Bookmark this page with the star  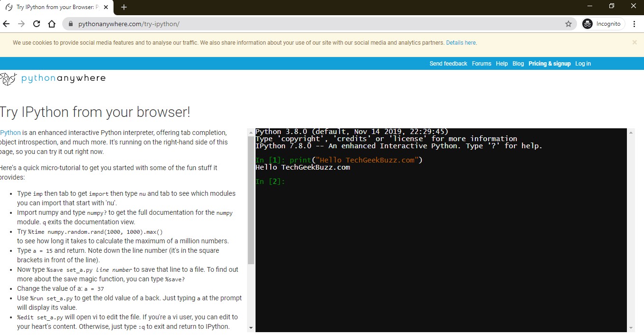[x=568, y=24]
